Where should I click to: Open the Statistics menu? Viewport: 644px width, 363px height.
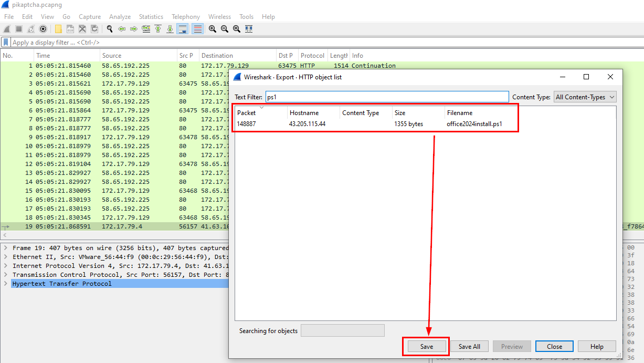click(151, 17)
